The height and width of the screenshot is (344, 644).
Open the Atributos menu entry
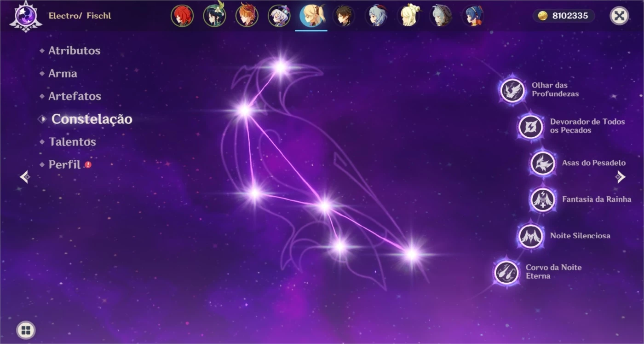coord(74,51)
